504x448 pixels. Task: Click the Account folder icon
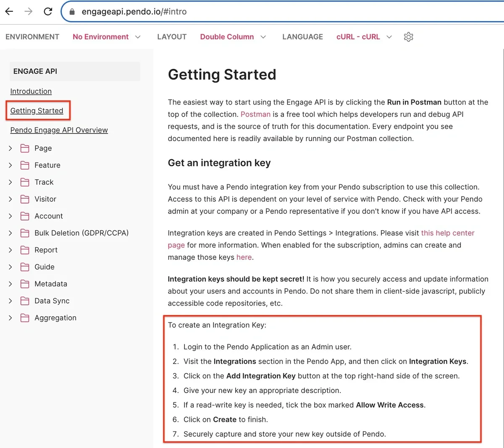click(x=25, y=216)
